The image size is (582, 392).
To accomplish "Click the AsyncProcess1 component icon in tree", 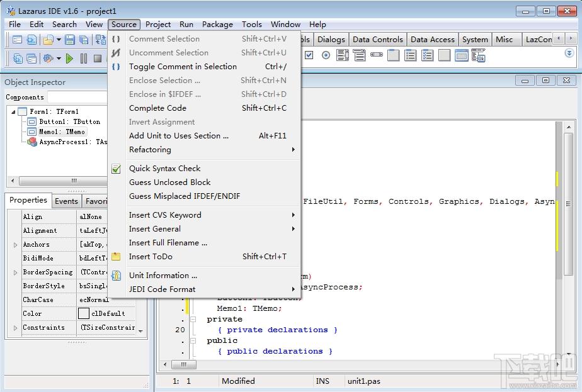I will pyautogui.click(x=32, y=142).
